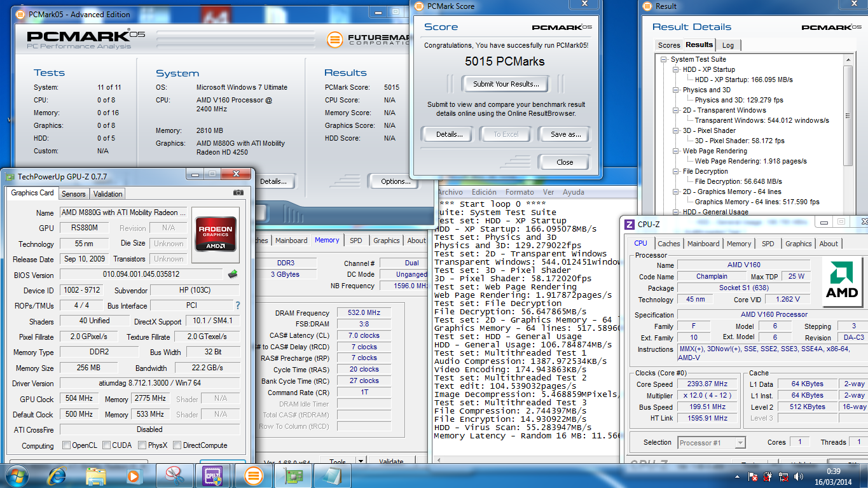Image resolution: width=868 pixels, height=488 pixels.
Task: Click Result Details scroll up arrow
Action: 848,59
